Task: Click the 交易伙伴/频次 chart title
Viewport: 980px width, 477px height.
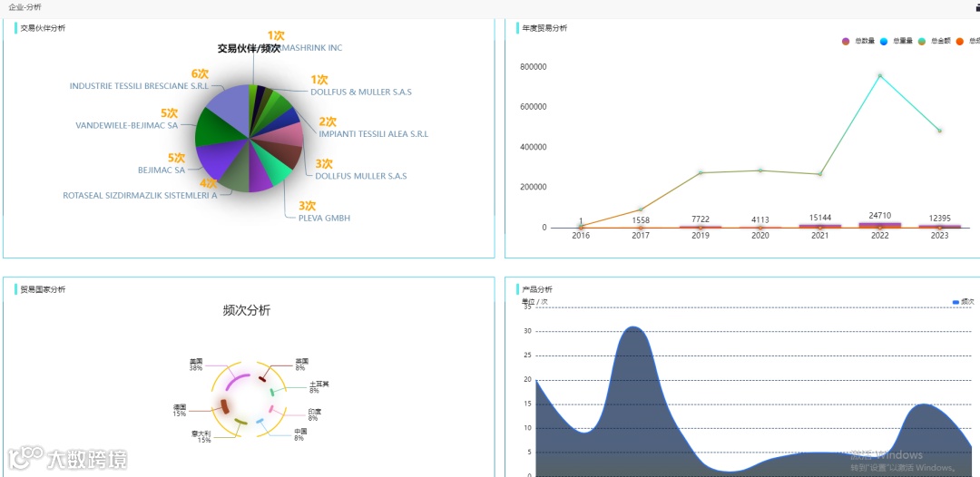Action: [249, 48]
